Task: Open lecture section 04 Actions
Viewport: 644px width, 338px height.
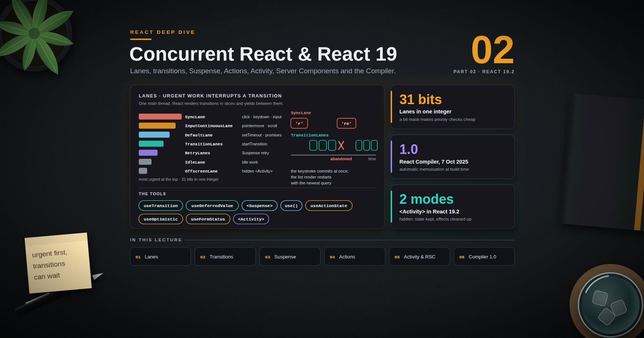Action: click(x=355, y=257)
